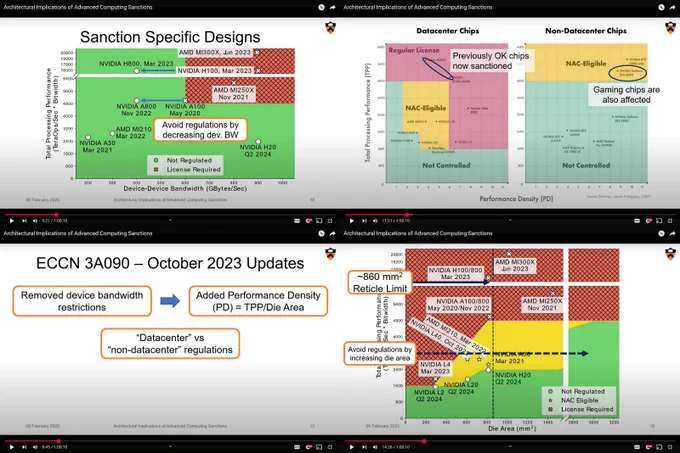Skip to next video in Reticle Limit player
This screenshot has width=680, height=453.
(364, 447)
